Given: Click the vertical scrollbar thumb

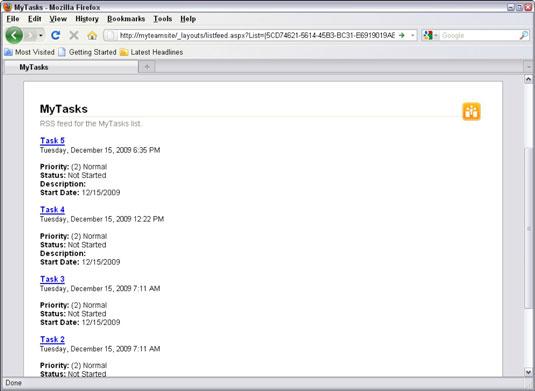Looking at the screenshot, I should pyautogui.click(x=528, y=228).
